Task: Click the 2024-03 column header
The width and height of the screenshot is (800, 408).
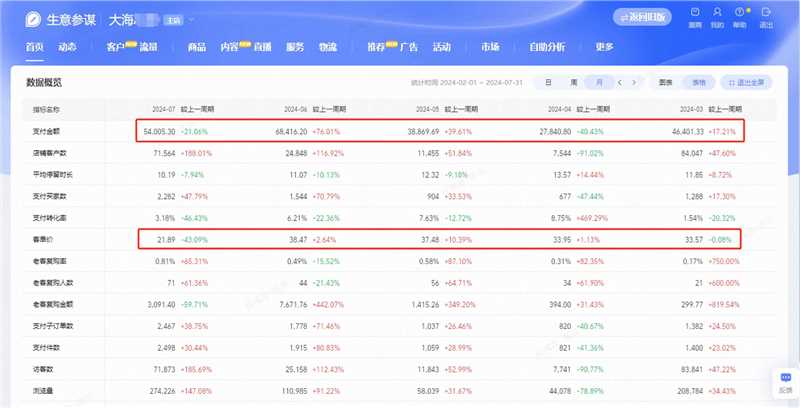Action: [x=692, y=109]
